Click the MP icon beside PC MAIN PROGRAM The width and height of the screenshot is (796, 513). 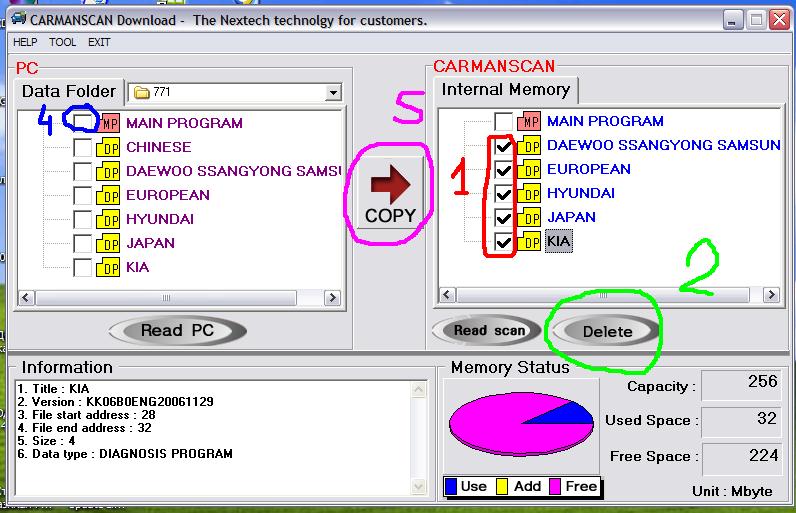(x=109, y=123)
